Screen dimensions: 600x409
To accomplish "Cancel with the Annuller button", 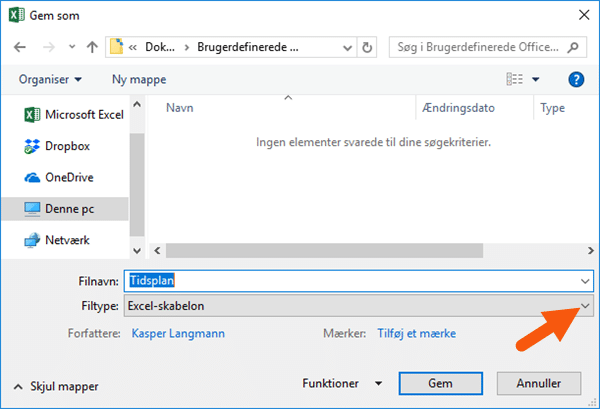I will point(539,383).
